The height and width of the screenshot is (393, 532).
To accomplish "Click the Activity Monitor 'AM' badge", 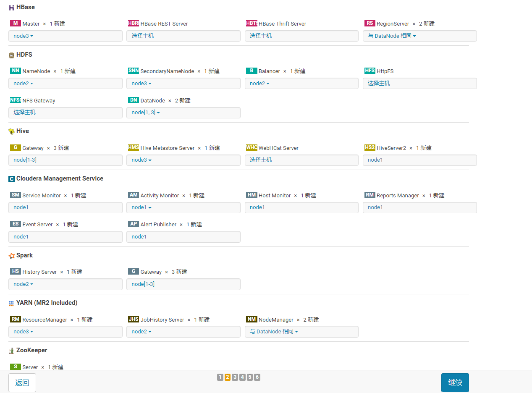I will (134, 195).
